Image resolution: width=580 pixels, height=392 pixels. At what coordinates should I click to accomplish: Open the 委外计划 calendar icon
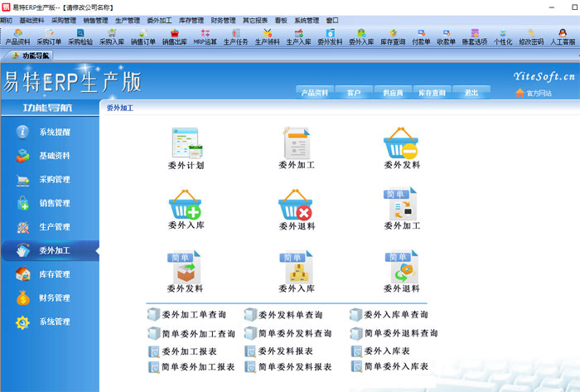pyautogui.click(x=186, y=145)
